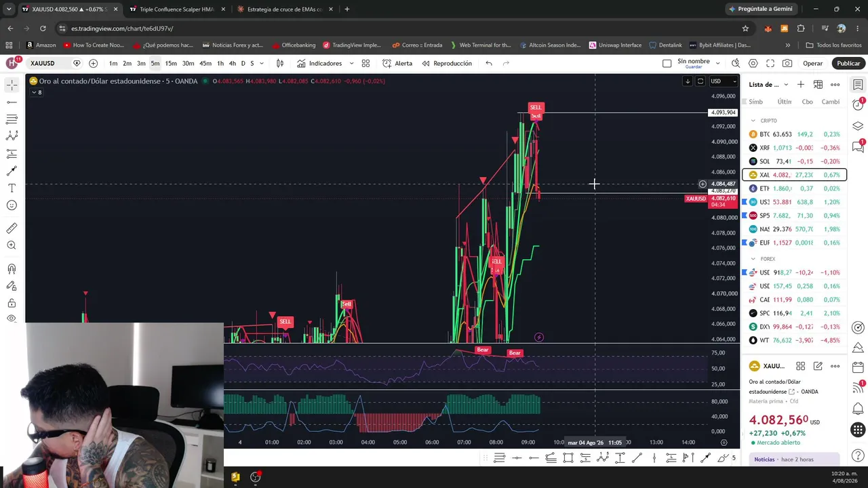The width and height of the screenshot is (868, 488).
Task: Expand the collapsed indicators legend showing 8
Action: pos(36,92)
